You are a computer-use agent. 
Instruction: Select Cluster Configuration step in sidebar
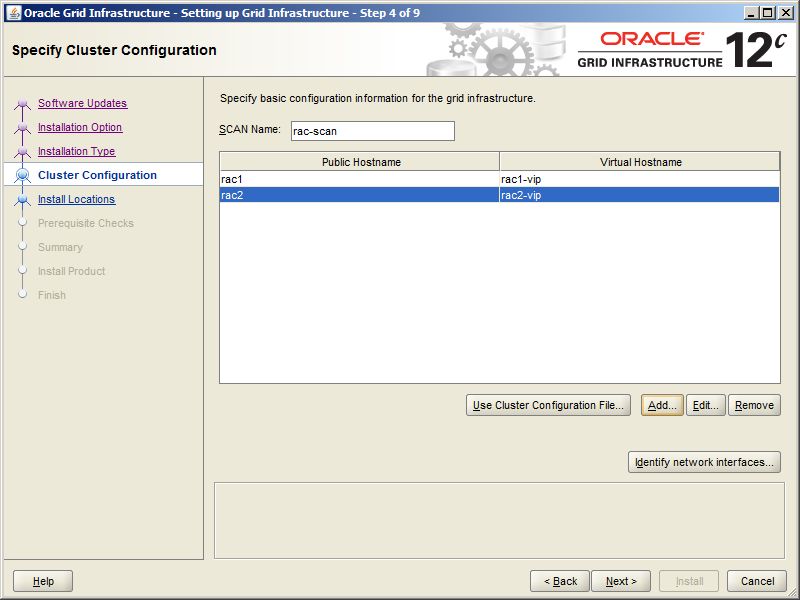click(97, 175)
